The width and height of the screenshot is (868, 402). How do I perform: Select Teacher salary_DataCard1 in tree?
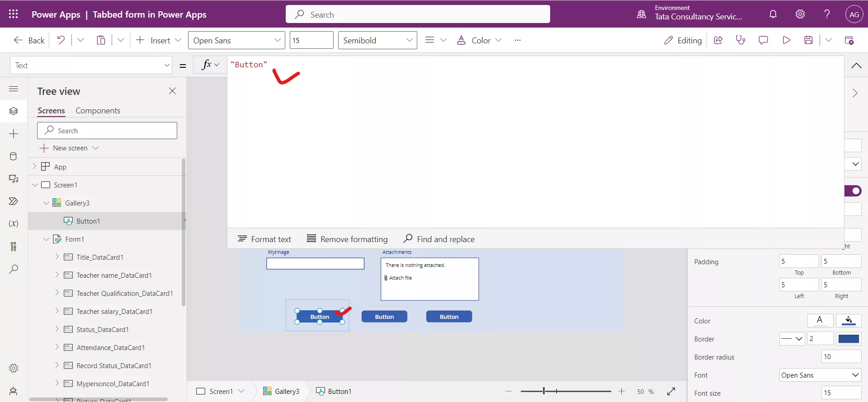(x=114, y=311)
